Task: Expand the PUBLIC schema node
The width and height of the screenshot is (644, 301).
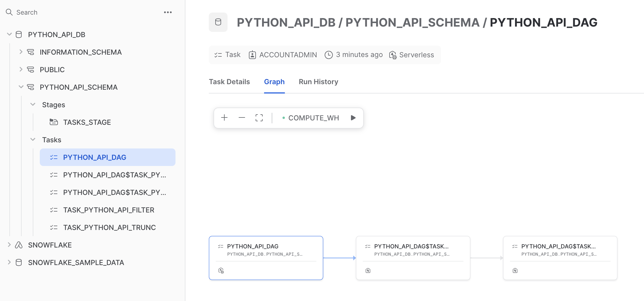Action: [21, 70]
